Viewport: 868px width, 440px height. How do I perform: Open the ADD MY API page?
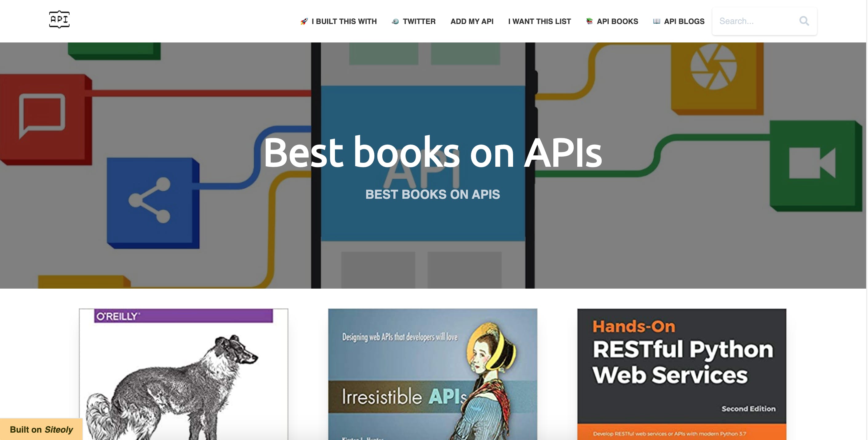(472, 22)
